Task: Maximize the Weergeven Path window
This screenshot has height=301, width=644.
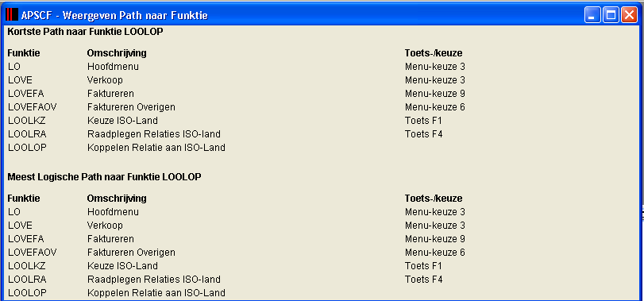Action: [x=611, y=15]
